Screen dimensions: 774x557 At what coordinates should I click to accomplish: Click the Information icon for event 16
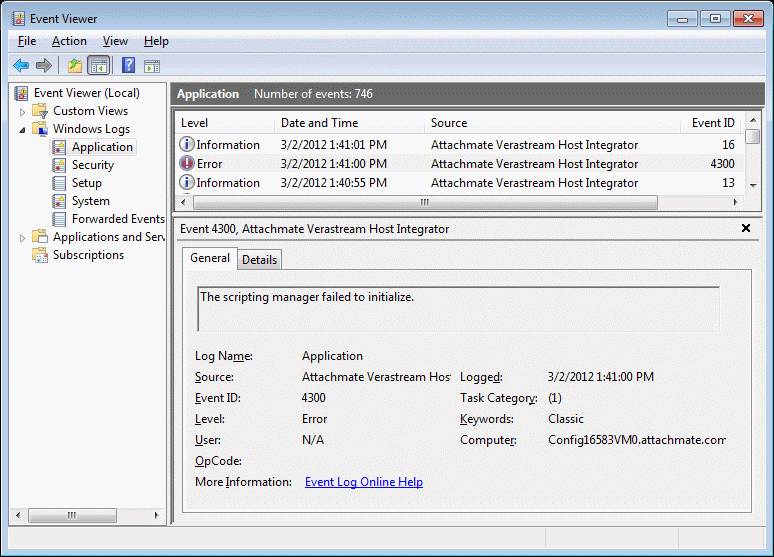click(x=187, y=144)
